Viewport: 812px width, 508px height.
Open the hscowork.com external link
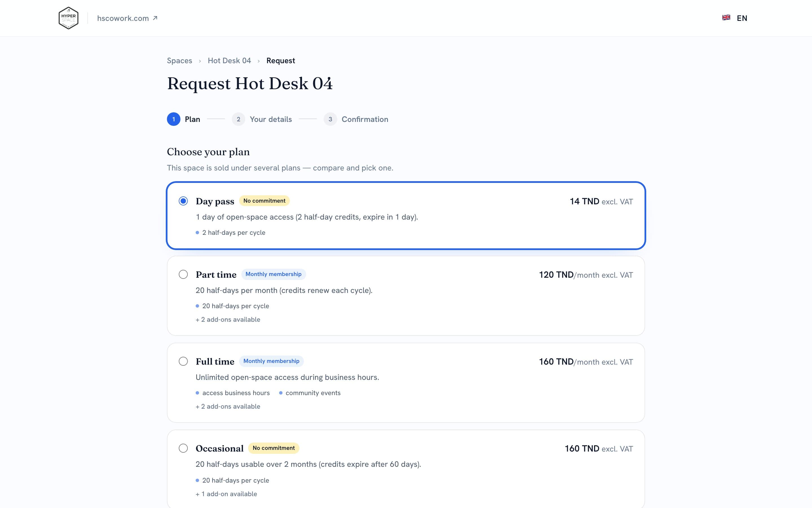127,18
